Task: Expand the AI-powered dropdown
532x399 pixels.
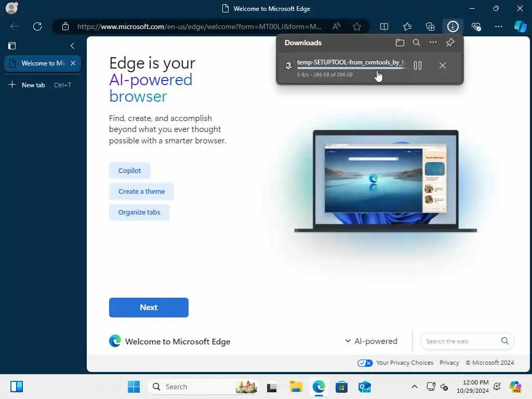Action: 371,341
